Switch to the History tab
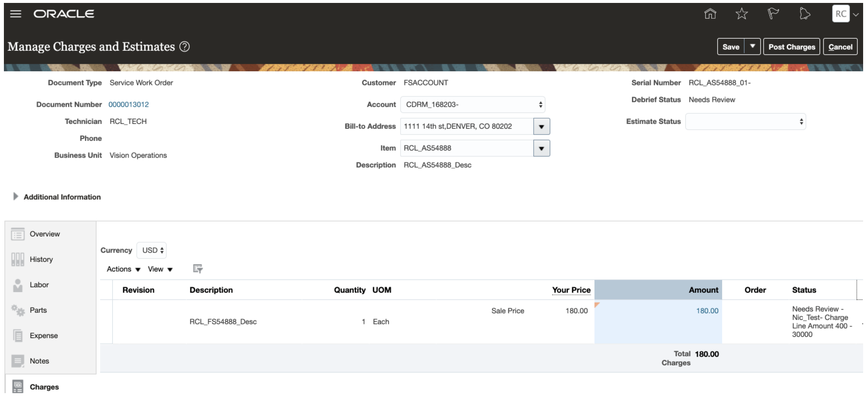The width and height of the screenshot is (868, 399). (x=41, y=259)
